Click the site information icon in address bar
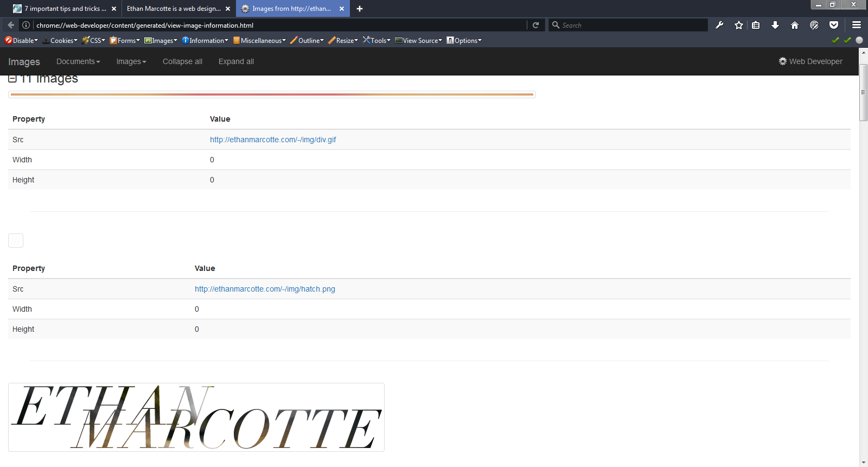The width and height of the screenshot is (868, 467). pos(25,25)
